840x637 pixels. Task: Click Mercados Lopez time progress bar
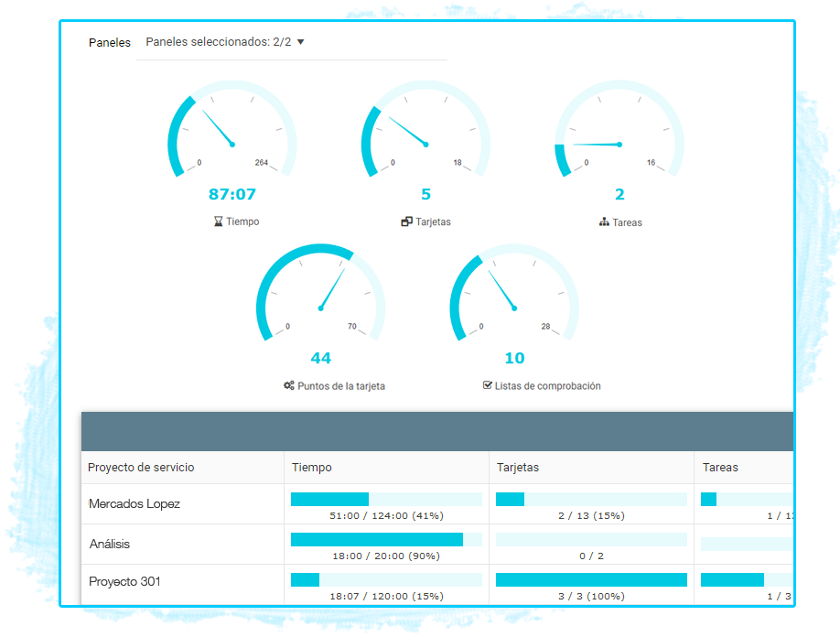386,500
